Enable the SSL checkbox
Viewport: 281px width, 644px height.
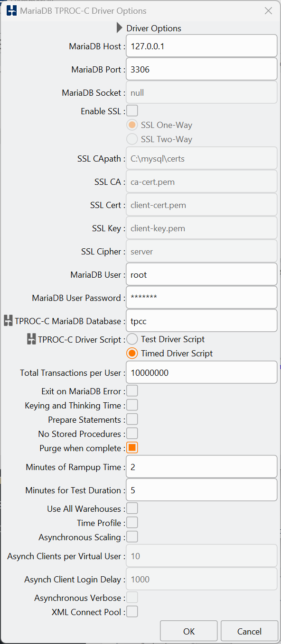click(x=132, y=111)
